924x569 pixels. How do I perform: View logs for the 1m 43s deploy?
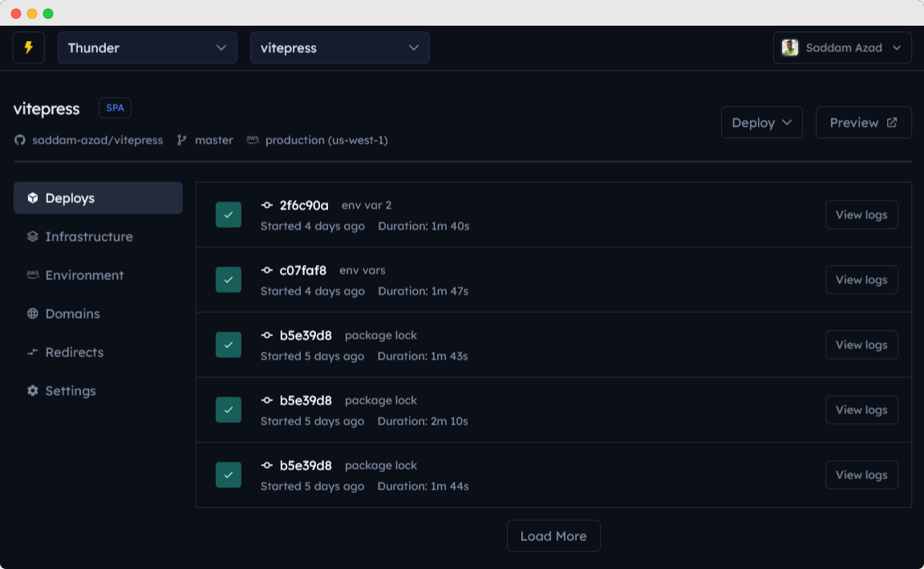[861, 344]
